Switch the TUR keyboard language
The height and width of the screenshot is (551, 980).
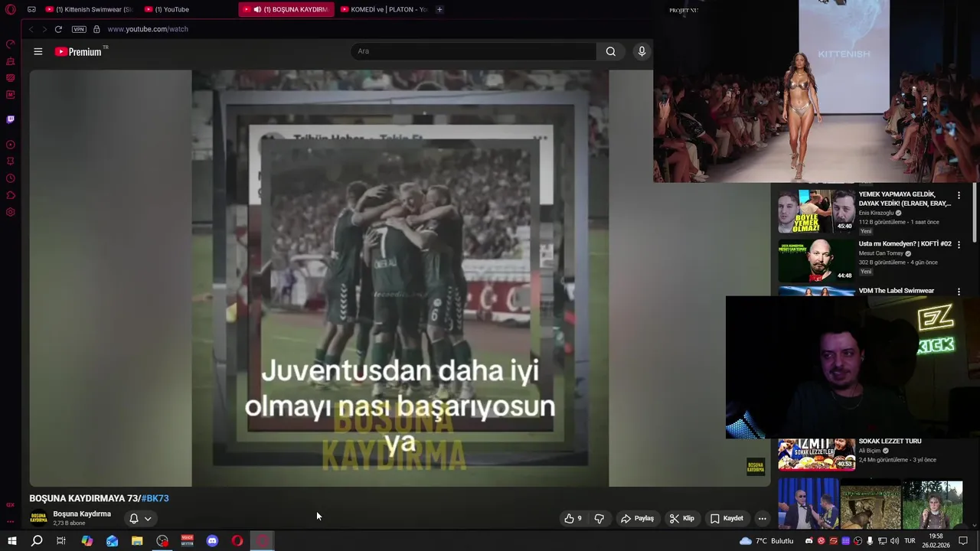[x=910, y=541]
